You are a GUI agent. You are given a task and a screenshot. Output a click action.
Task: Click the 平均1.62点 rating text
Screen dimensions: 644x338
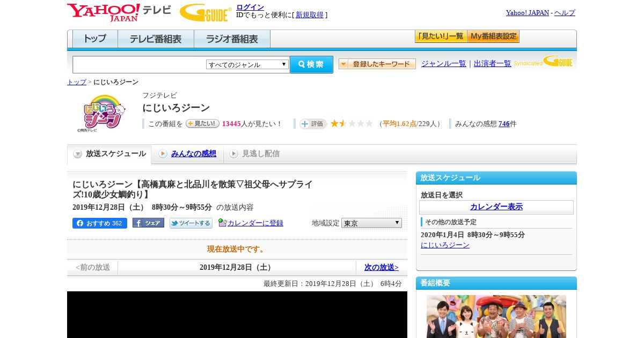pos(400,124)
